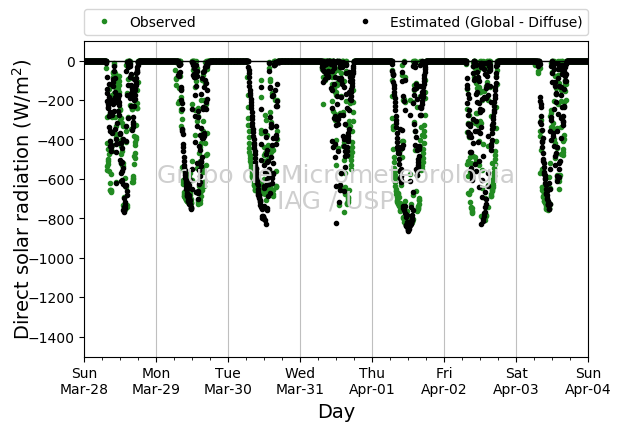Screen dimensions: 621x431
Task: Click the y-axis tick label −1200
Action: coord(52,298)
